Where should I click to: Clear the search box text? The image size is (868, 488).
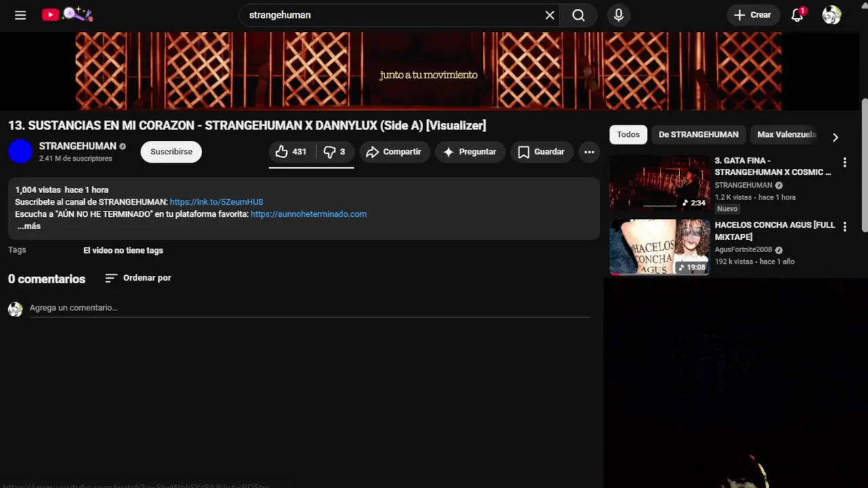pos(550,15)
